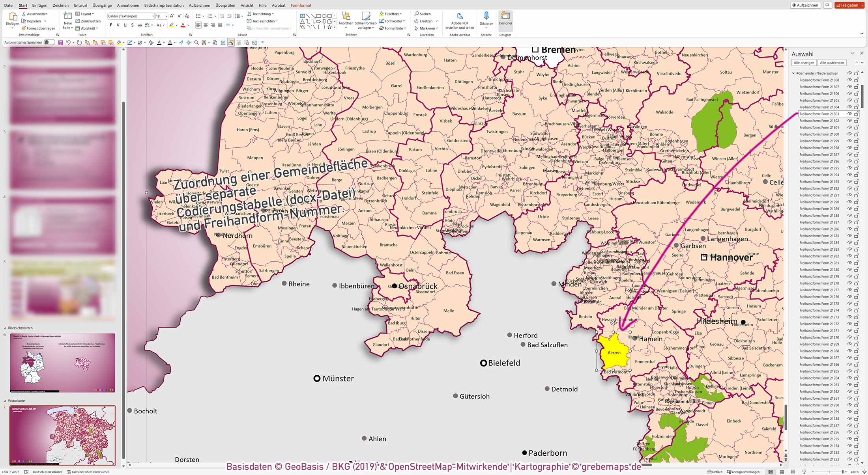Switch to the Formformat ribbon tab
The image size is (868, 475).
point(301,5)
